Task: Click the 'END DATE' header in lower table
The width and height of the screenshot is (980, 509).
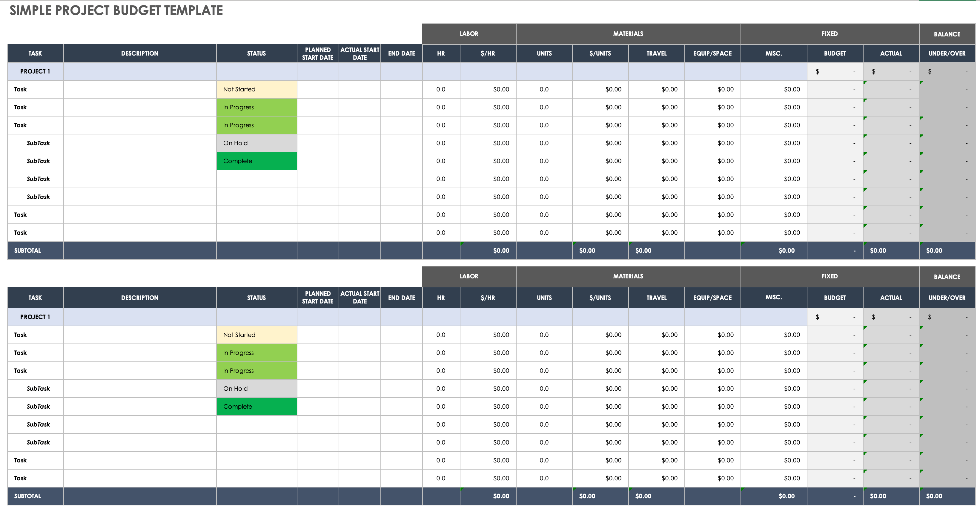Action: click(x=402, y=298)
